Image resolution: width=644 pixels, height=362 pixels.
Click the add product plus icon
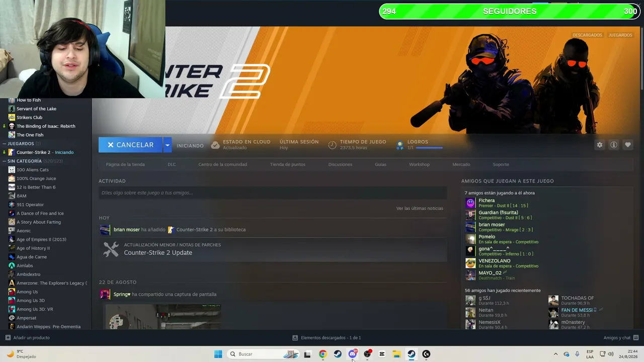[8, 338]
